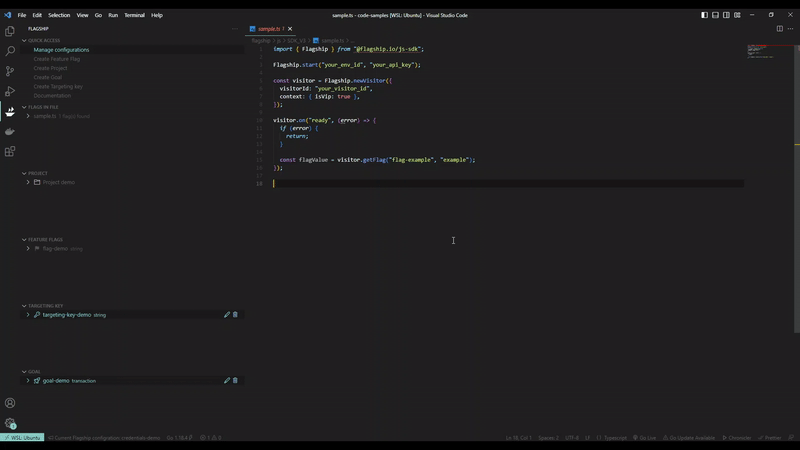Click WSL: Ubuntu remote indicator
The width and height of the screenshot is (800, 450).
point(22,438)
